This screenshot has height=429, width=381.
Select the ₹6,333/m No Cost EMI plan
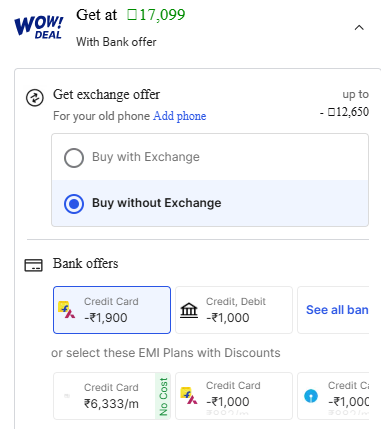[112, 396]
